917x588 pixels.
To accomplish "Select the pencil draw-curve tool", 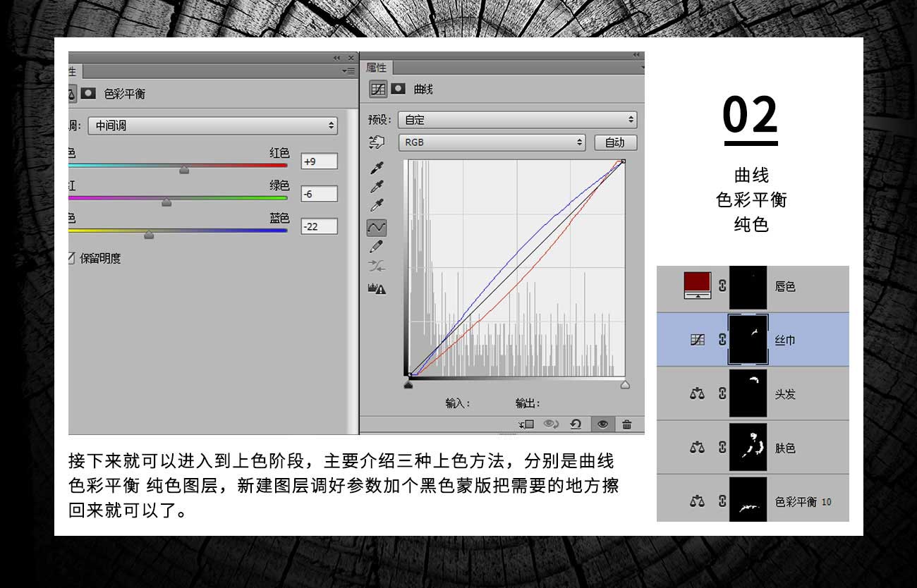I will pyautogui.click(x=377, y=247).
